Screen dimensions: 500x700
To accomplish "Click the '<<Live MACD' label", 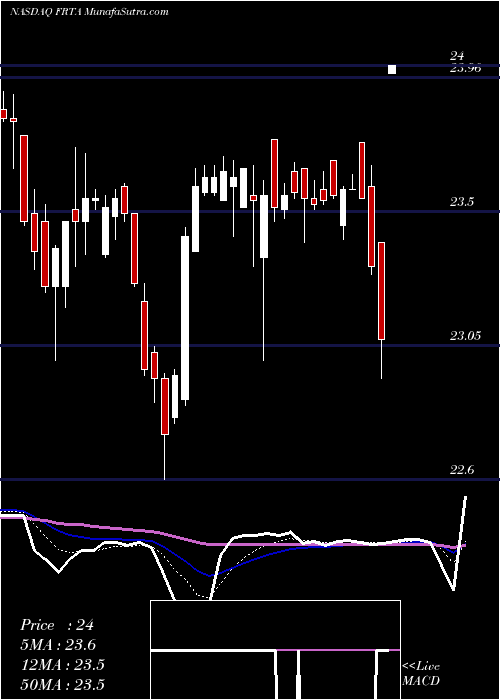I will (x=421, y=673).
